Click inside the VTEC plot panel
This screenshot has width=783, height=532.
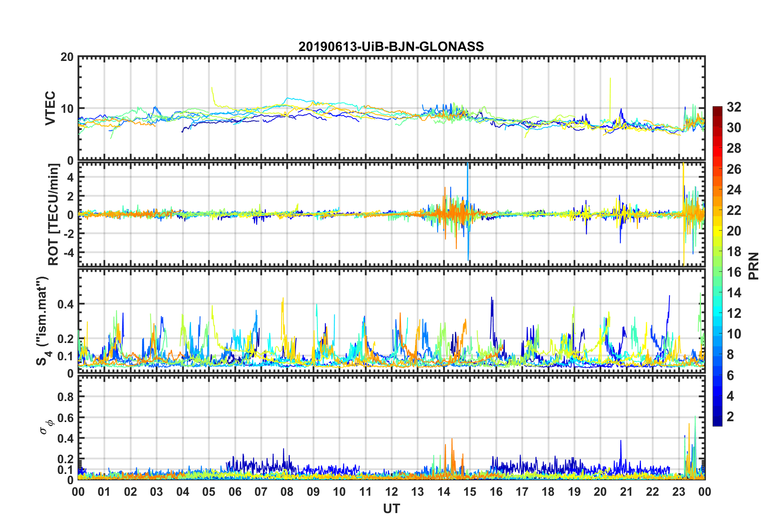(391, 108)
